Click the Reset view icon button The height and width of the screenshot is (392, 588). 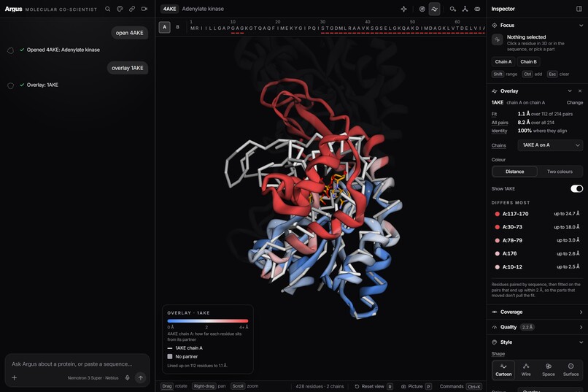tap(374, 386)
